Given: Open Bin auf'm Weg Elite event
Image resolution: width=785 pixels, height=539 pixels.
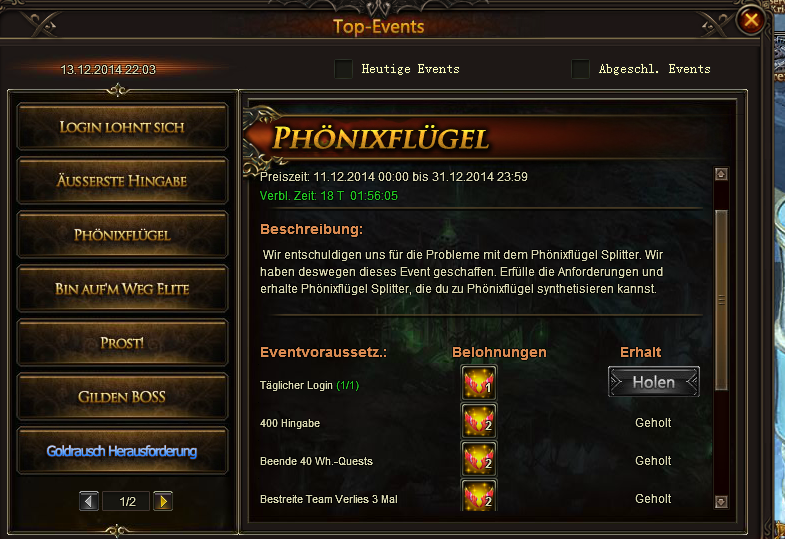Looking at the screenshot, I should 122,289.
